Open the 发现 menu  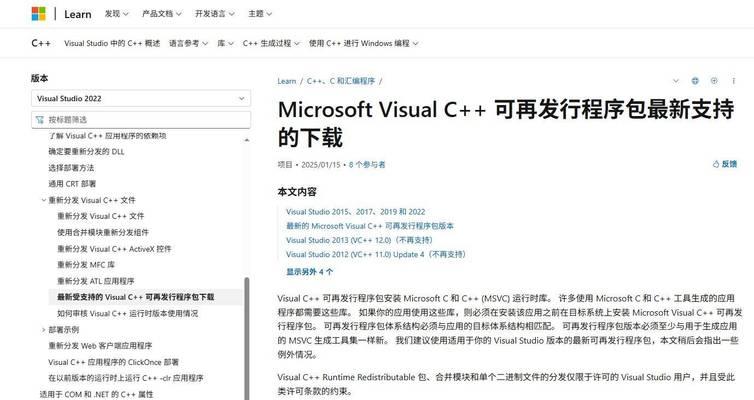(x=116, y=14)
